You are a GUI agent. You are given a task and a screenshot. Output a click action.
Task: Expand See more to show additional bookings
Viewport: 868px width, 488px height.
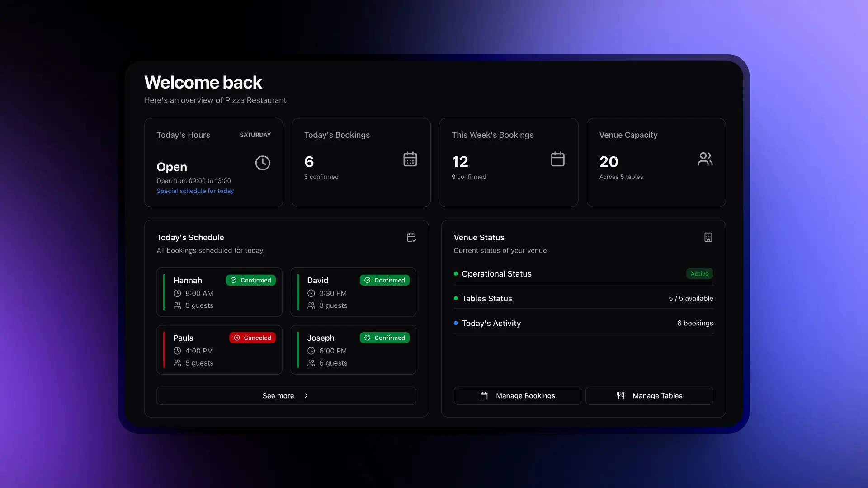point(286,395)
